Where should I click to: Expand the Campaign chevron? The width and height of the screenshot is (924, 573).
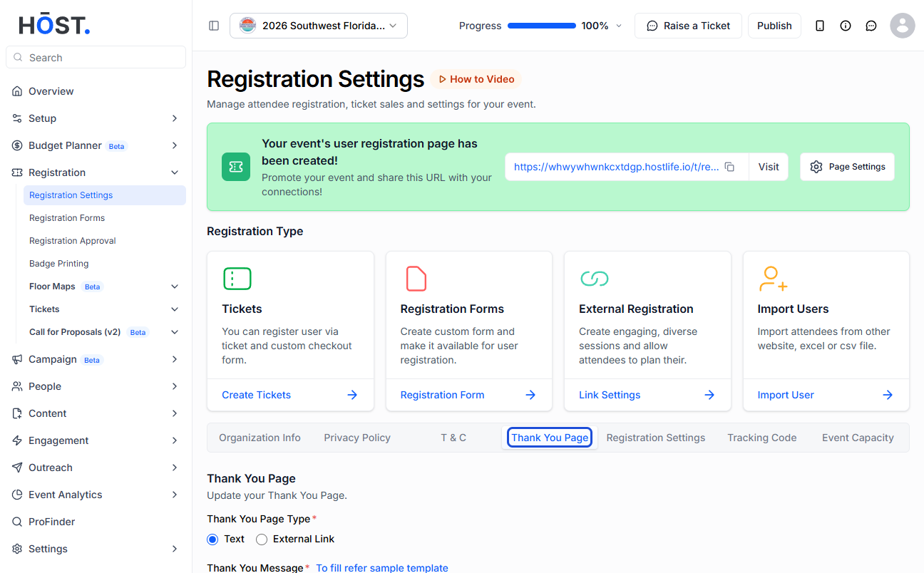click(175, 359)
